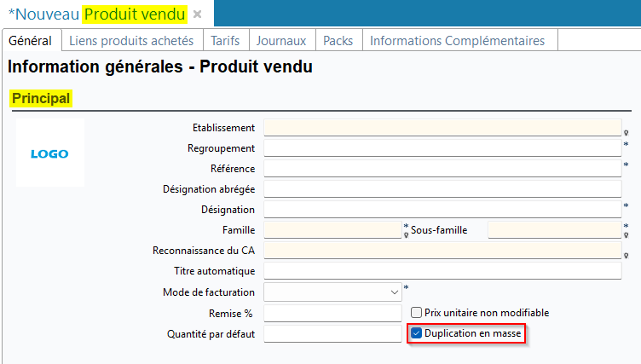
Task: Click the Référence input field
Action: [442, 169]
